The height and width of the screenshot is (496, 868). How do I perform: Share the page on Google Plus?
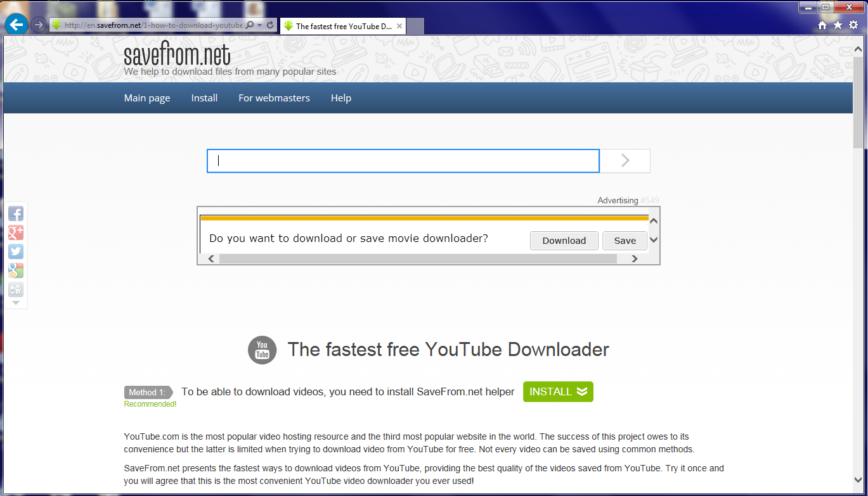[16, 232]
